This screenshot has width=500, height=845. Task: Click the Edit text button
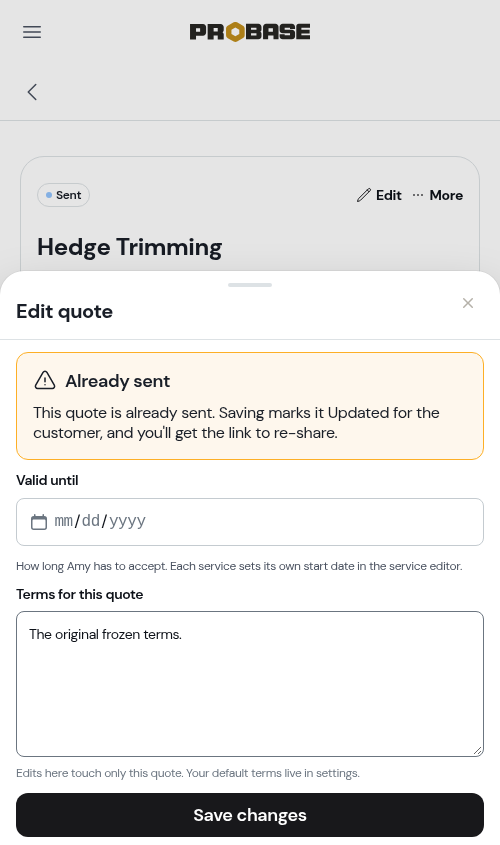pos(388,195)
